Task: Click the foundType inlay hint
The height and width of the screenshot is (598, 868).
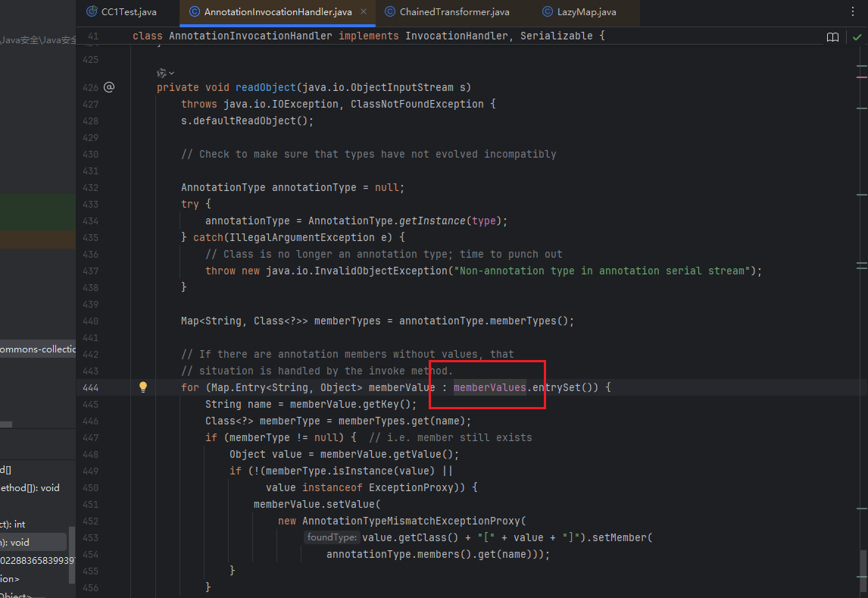Action: pos(332,537)
